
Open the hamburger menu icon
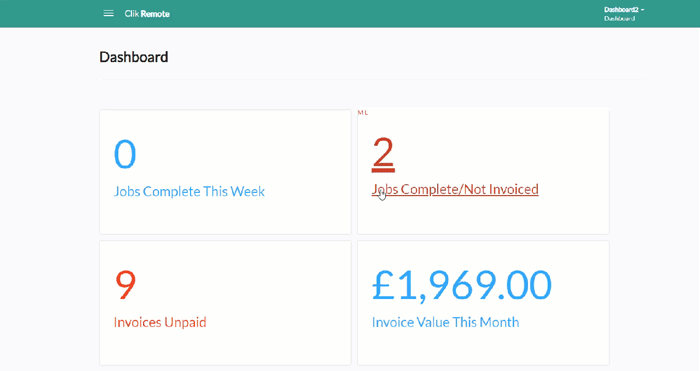[x=108, y=13]
